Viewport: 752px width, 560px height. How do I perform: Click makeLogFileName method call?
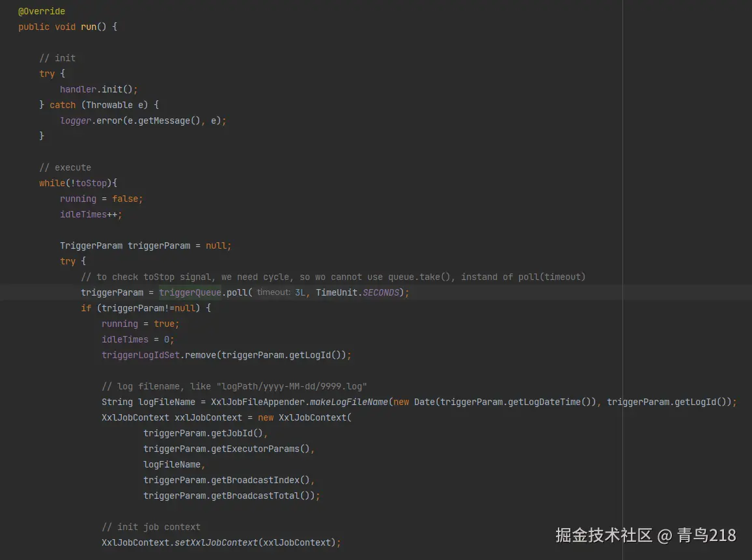349,402
